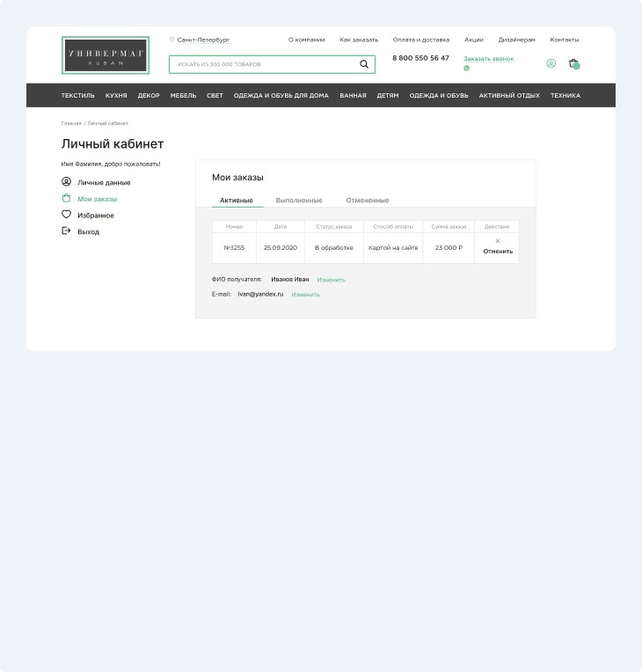Select city Санкт-Петербург
642x672 pixels.
coord(203,40)
